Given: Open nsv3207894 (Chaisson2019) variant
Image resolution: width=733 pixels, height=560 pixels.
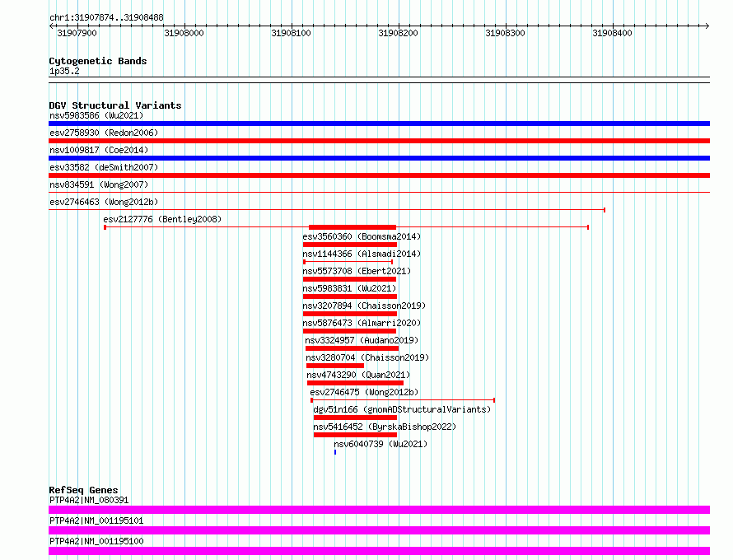Looking at the screenshot, I should click(x=364, y=306).
